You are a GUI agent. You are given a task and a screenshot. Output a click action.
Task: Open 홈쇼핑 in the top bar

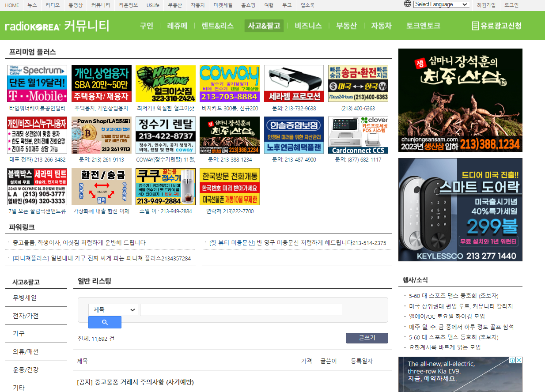tap(248, 5)
